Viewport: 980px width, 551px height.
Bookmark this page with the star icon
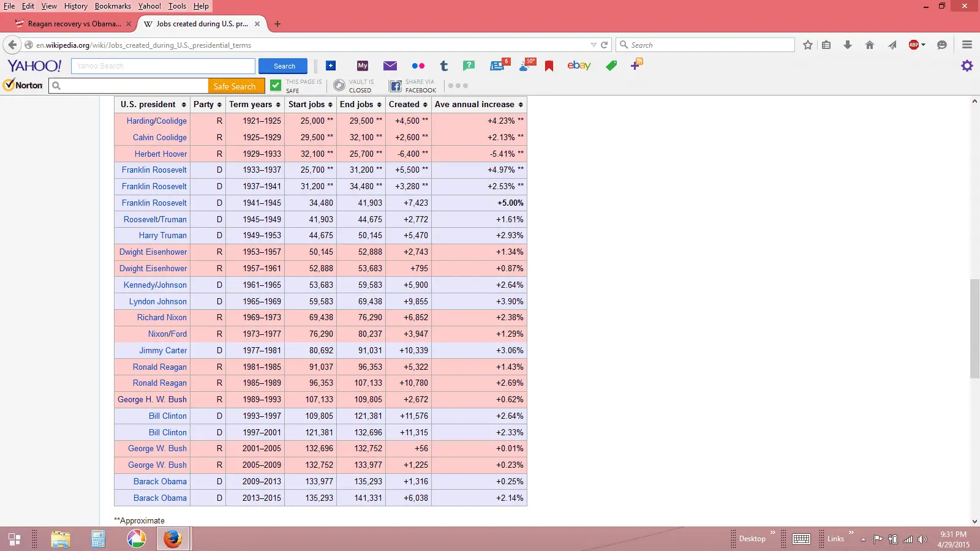808,45
